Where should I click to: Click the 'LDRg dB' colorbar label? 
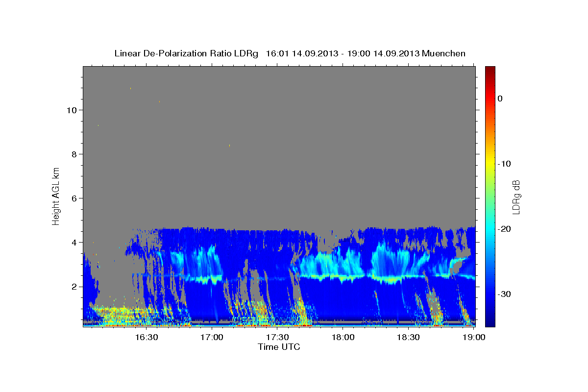516,196
